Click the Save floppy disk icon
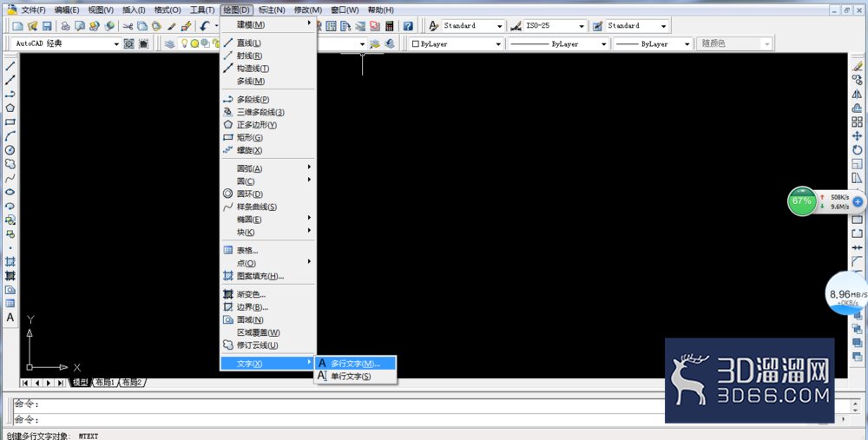Screen dimensions: 868x440 tap(47, 26)
